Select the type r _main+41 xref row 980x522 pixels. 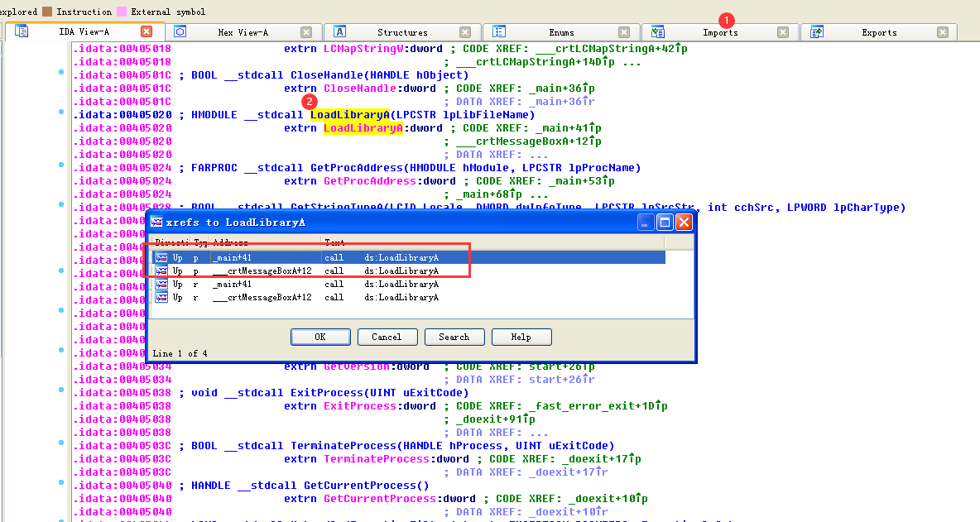[409, 284]
